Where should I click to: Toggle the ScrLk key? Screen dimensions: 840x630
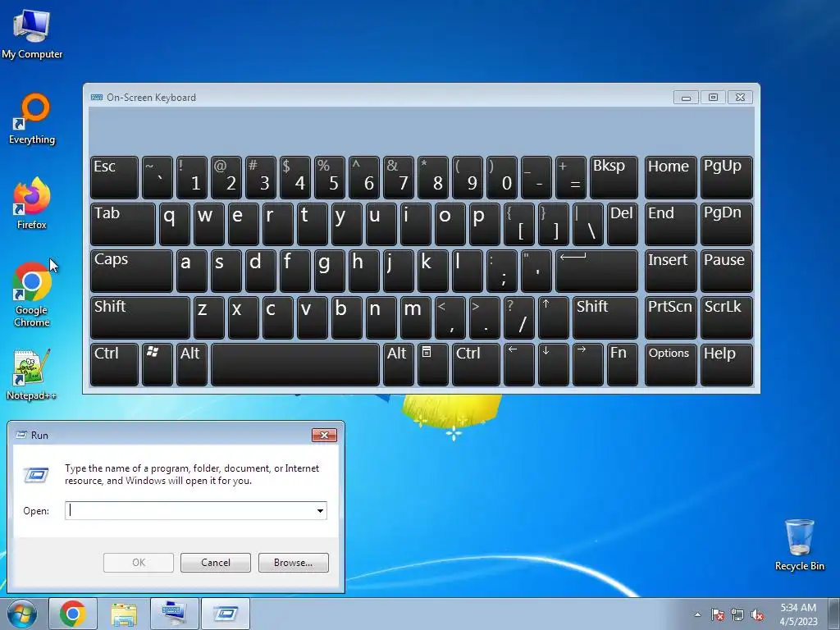727,318
